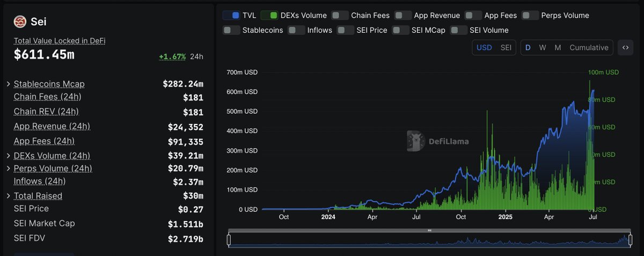Enable the Chain Fees series

coord(340,15)
